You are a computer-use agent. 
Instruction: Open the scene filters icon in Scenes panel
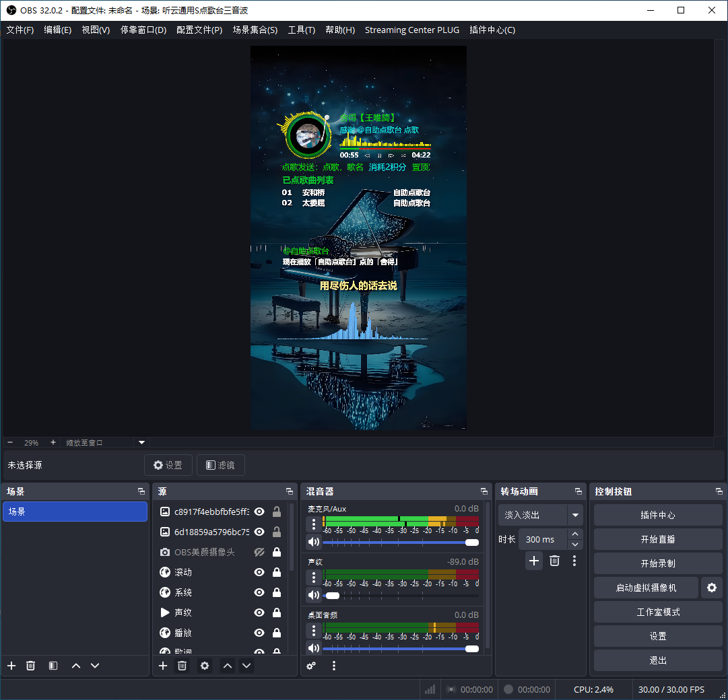click(x=53, y=666)
